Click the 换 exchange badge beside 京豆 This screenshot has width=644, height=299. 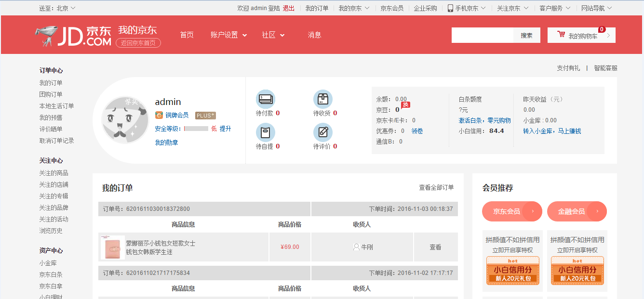(405, 105)
